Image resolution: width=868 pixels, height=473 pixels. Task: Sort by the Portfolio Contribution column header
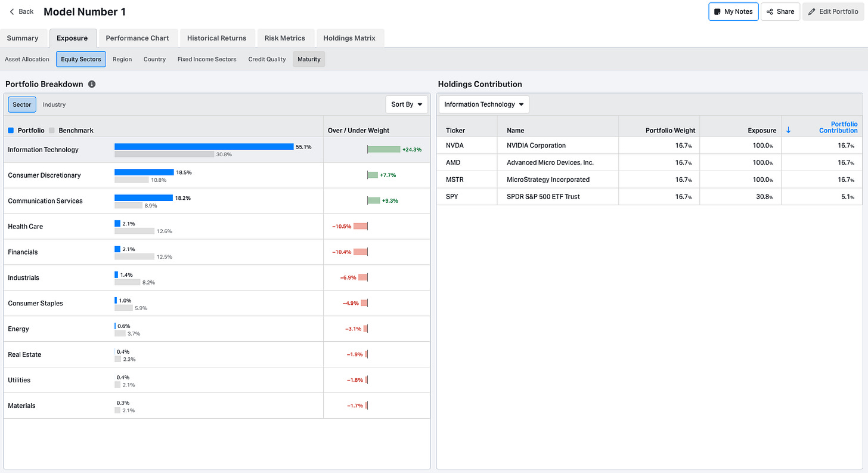click(838, 127)
